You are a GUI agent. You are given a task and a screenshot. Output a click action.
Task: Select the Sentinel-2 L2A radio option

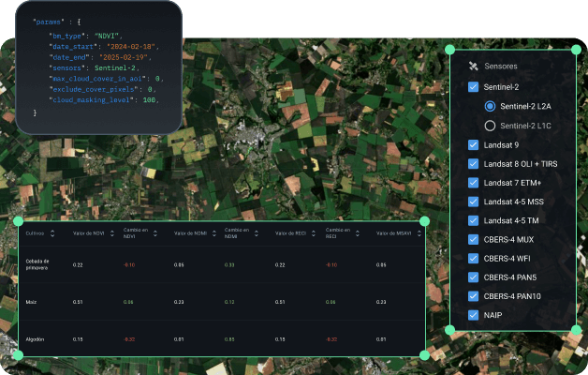click(490, 106)
